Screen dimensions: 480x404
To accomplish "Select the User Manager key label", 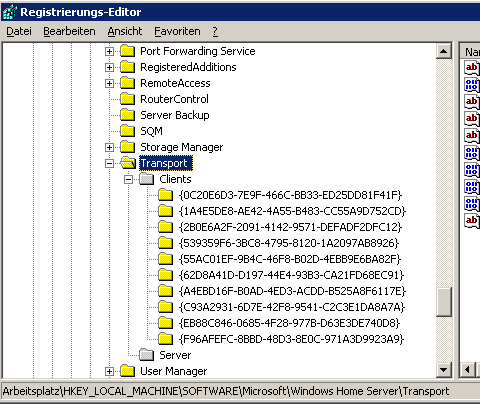I will (174, 371).
